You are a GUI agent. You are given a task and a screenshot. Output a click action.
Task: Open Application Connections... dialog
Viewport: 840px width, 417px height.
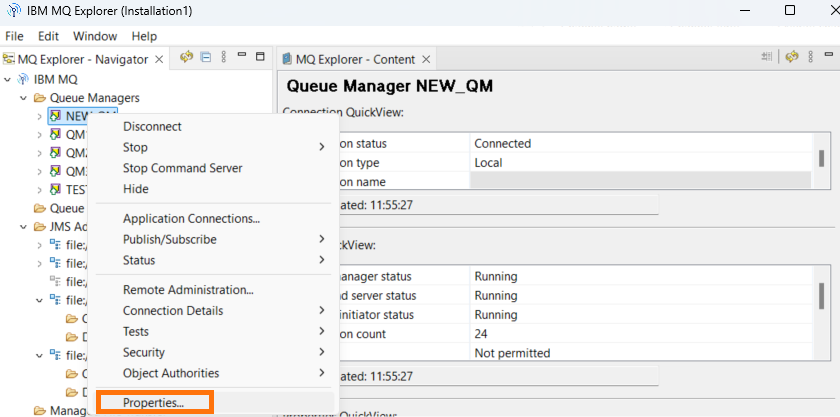(x=215, y=219)
